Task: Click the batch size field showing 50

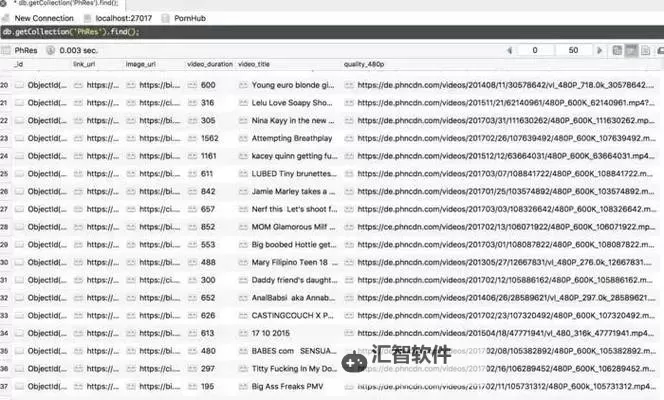Action: pos(573,50)
